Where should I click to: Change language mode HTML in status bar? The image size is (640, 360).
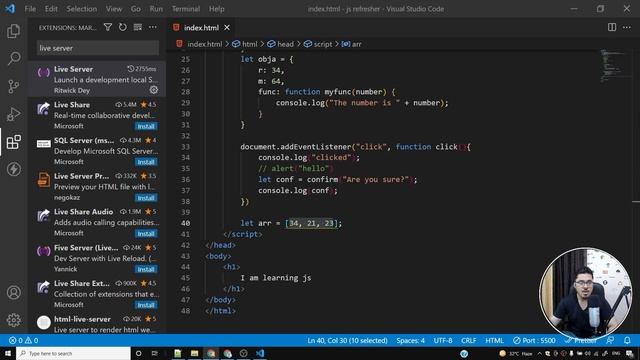click(x=494, y=340)
